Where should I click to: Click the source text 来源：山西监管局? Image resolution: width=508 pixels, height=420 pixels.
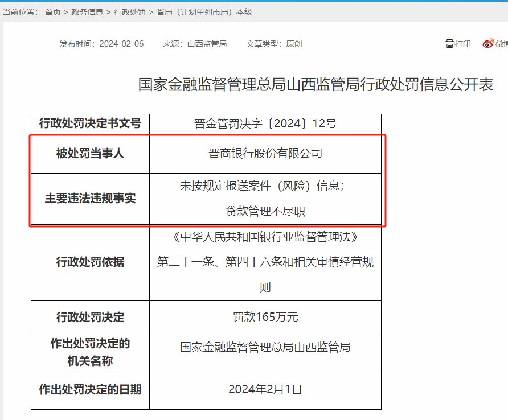tap(195, 44)
